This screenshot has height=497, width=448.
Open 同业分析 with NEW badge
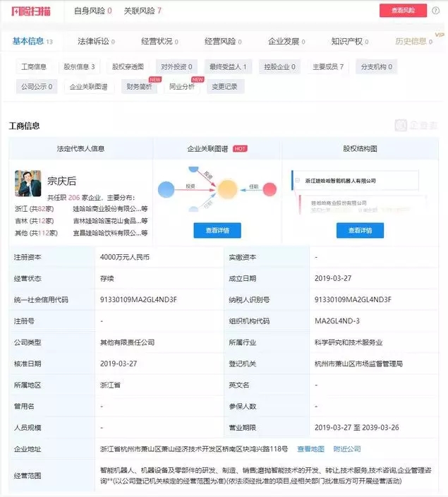[182, 86]
